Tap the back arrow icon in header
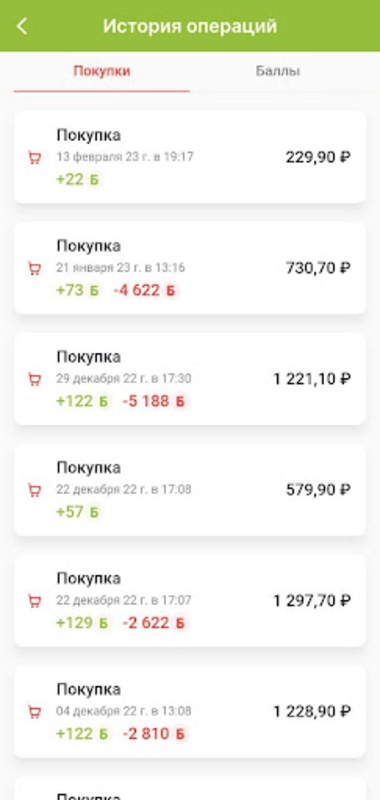 [22, 26]
